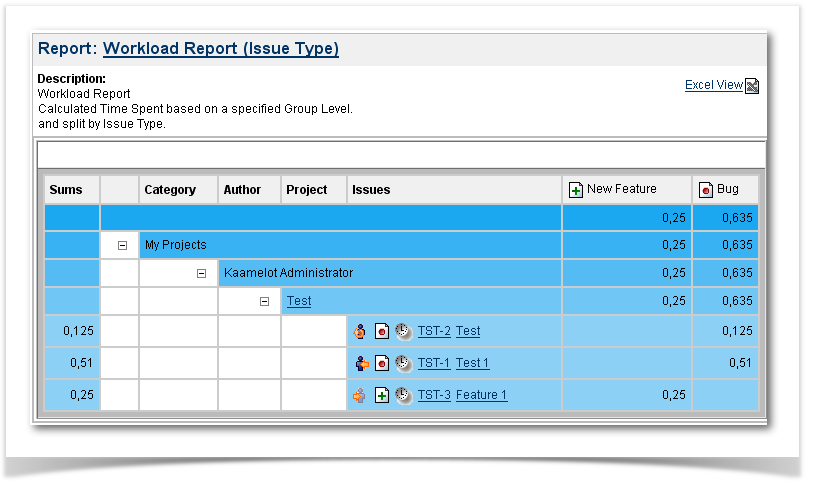Open the TST-2 issue key link
Screen dimensions: 813x486
433,331
